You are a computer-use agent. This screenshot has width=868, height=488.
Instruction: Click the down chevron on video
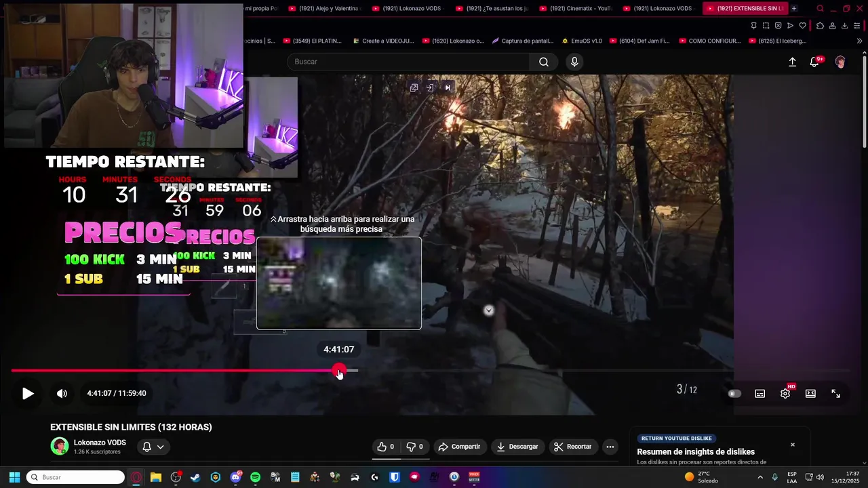pyautogui.click(x=488, y=310)
